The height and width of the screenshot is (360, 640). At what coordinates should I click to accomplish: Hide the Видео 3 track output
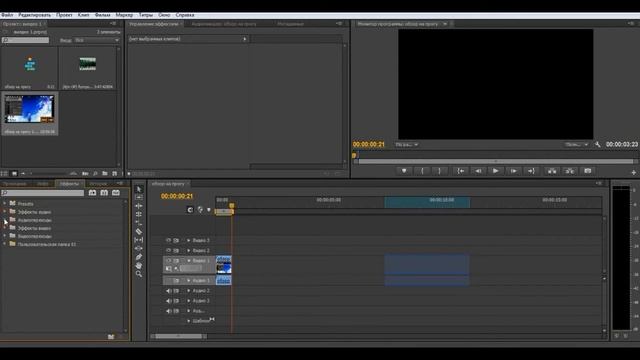pyautogui.click(x=168, y=240)
